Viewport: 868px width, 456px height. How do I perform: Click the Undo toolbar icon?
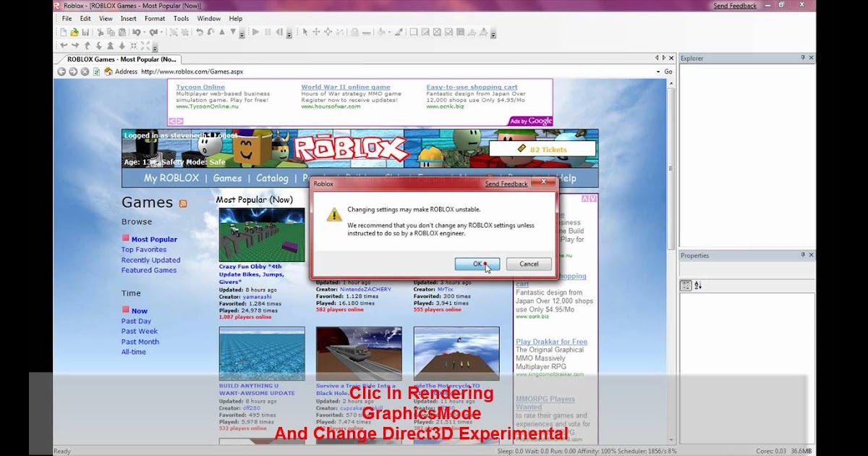[136, 32]
